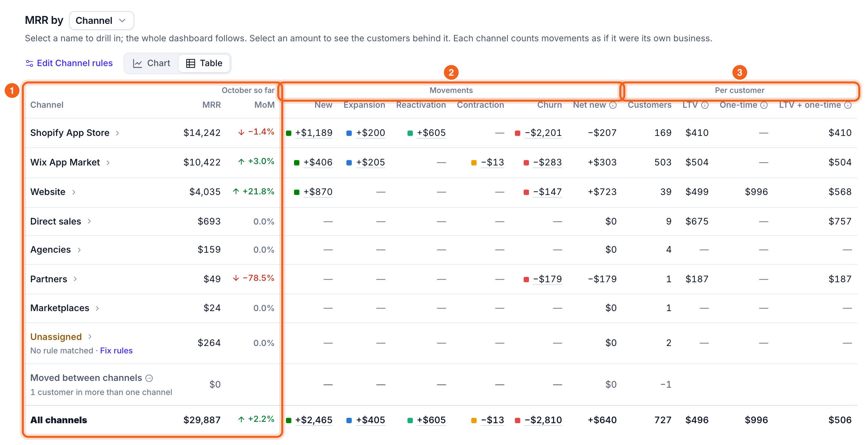
Task: Select the Wix App Market channel name
Action: 65,162
